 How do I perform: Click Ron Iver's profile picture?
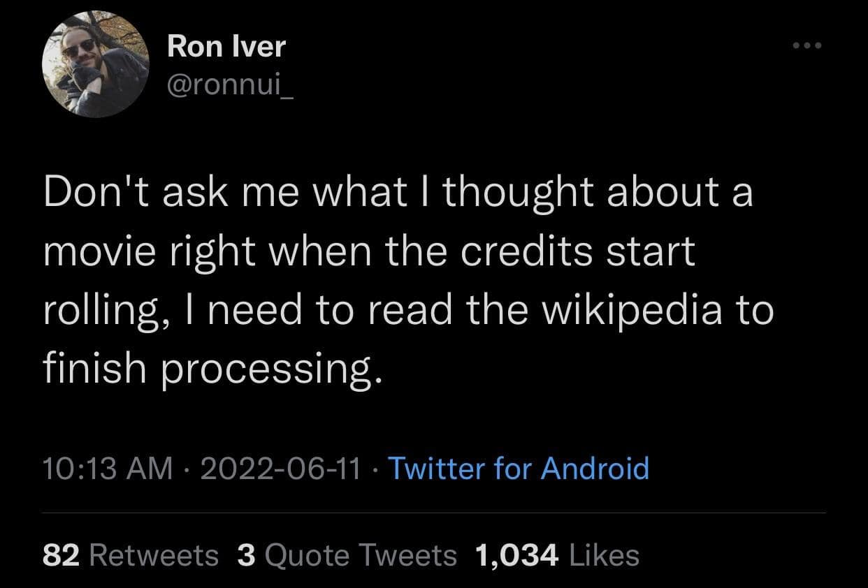click(96, 65)
